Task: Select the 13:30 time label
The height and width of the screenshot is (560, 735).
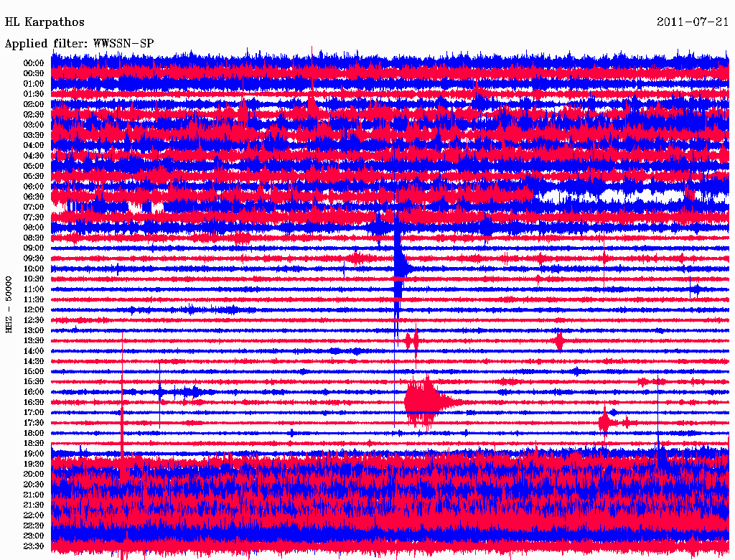Action: point(34,340)
